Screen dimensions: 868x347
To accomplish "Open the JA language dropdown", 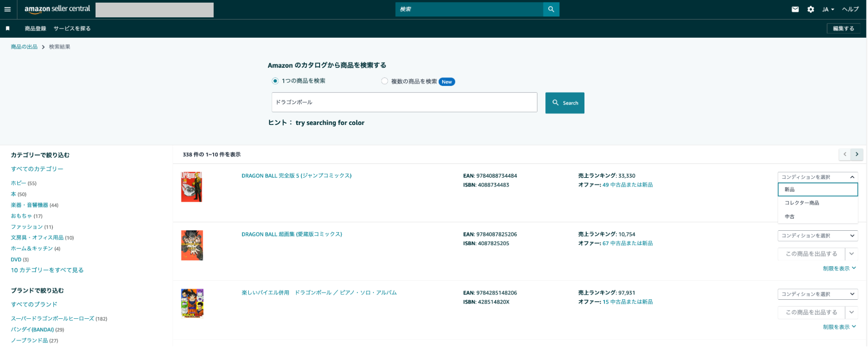I will [828, 9].
